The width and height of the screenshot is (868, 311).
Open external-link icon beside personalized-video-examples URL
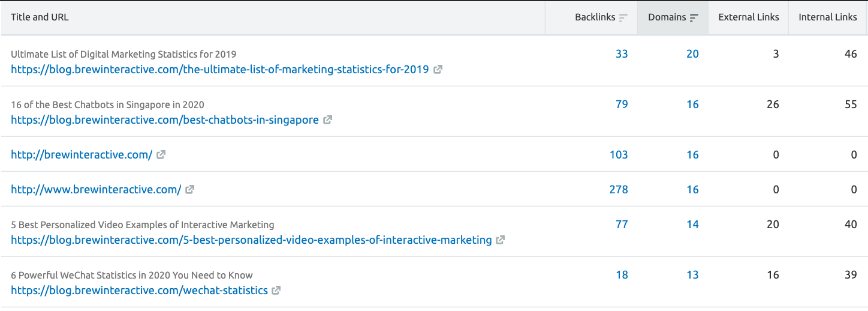click(x=500, y=240)
